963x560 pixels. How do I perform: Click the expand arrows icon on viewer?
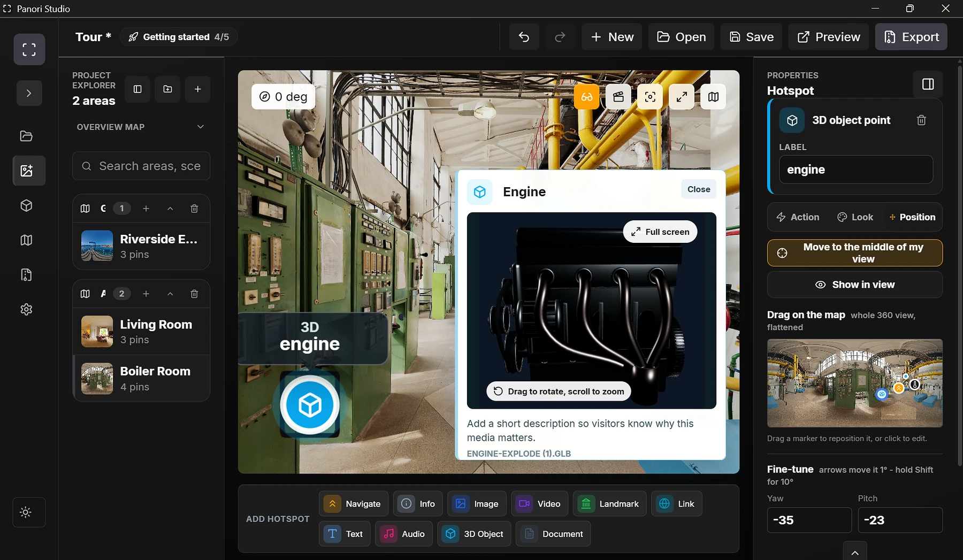coord(682,97)
